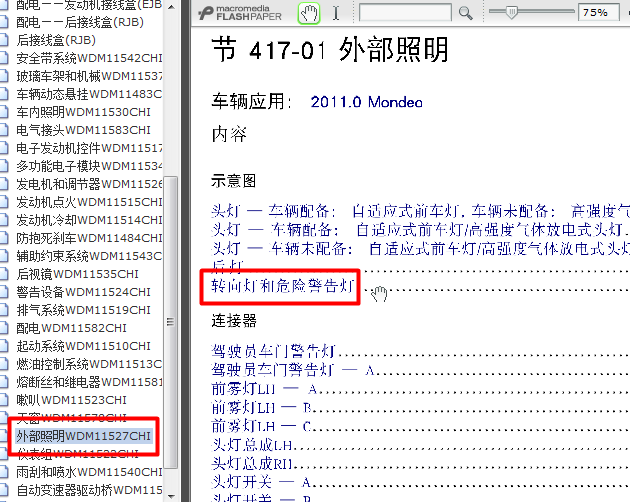The width and height of the screenshot is (630, 502).
Task: Open 前雾灯LH — B connector link
Action: coord(262,408)
